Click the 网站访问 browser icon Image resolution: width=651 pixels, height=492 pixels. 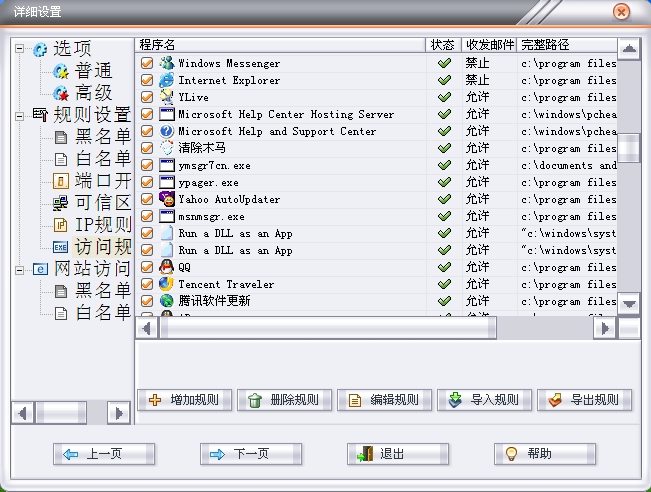40,269
